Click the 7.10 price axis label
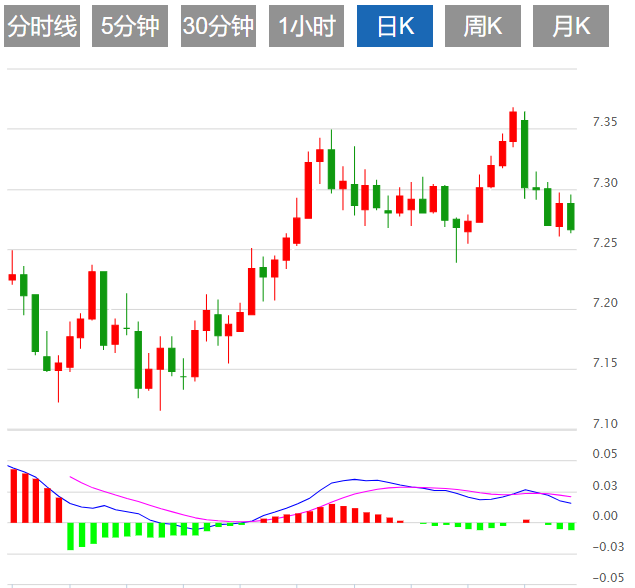635x588 pixels. click(x=605, y=424)
